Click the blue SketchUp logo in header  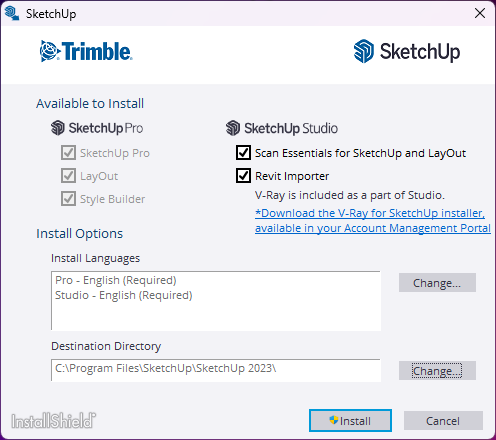[x=364, y=51]
